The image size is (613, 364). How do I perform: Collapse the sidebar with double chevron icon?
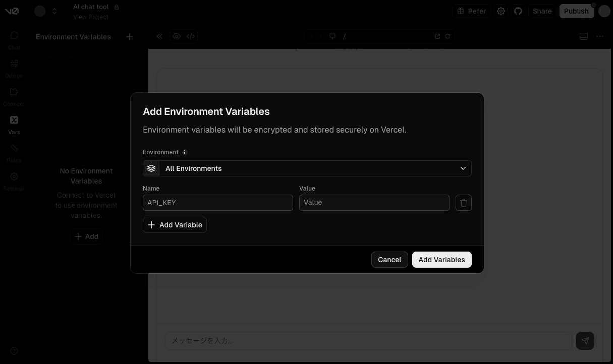pos(159,36)
